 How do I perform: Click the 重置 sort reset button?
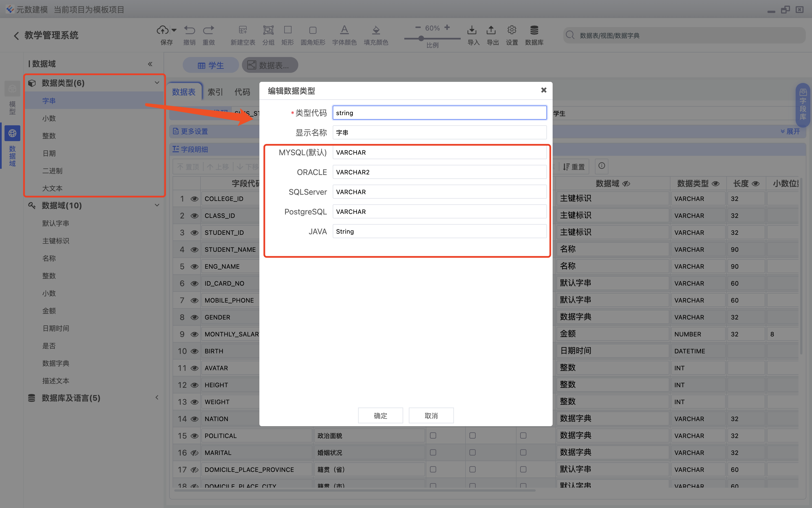click(574, 167)
